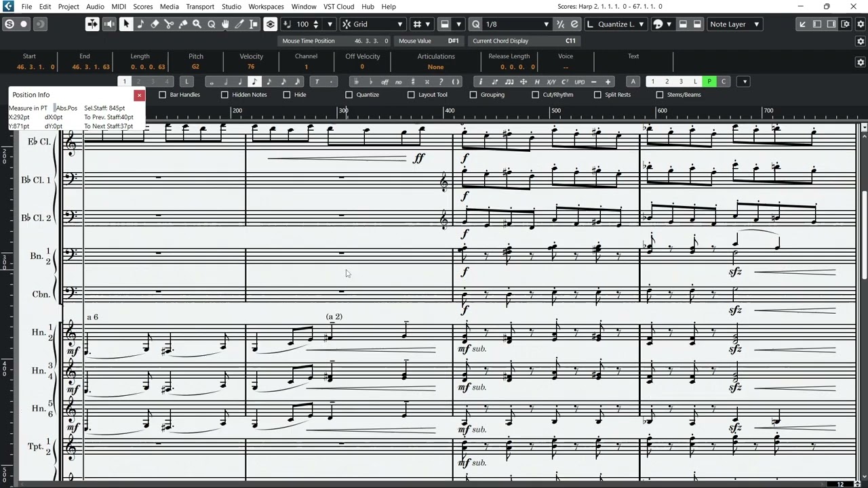
Task: Toggle the right zone panel icon
Action: (831, 24)
